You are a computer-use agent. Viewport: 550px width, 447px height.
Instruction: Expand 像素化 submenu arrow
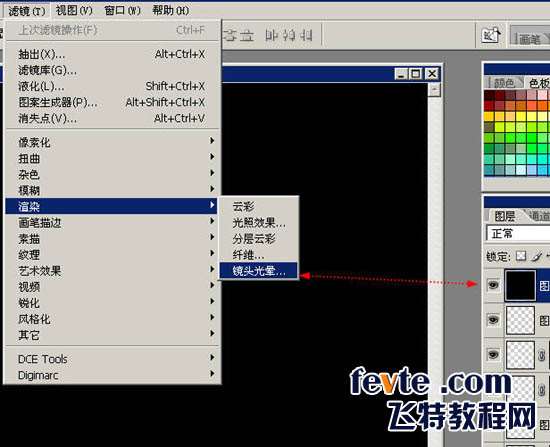coord(212,141)
